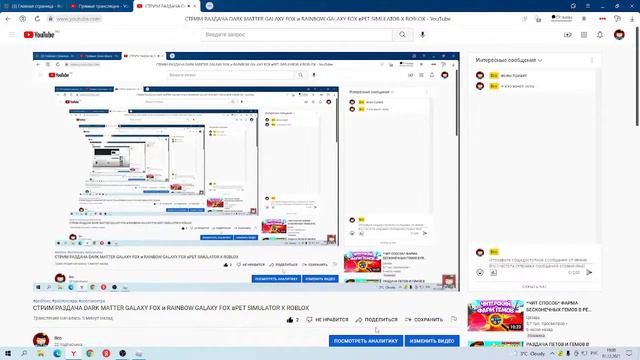Open the browser downloads arrow icon
Image resolution: width=640 pixels, height=360 pixels.
pos(632,19)
